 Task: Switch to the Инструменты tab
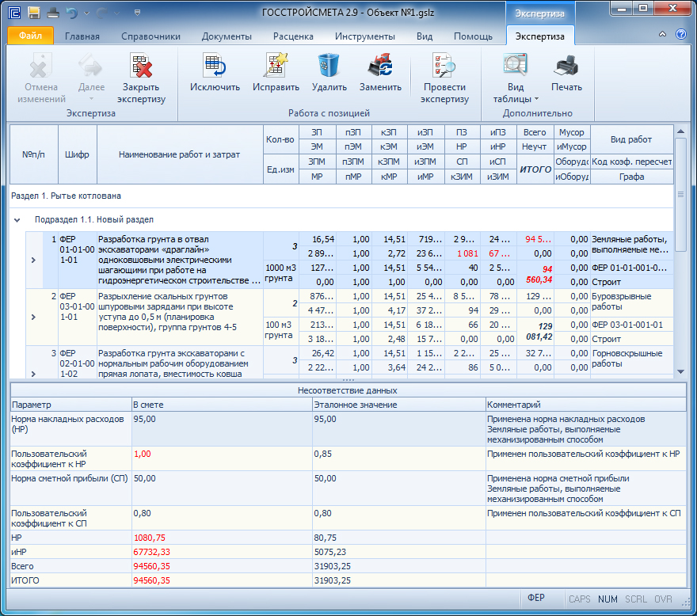click(365, 36)
